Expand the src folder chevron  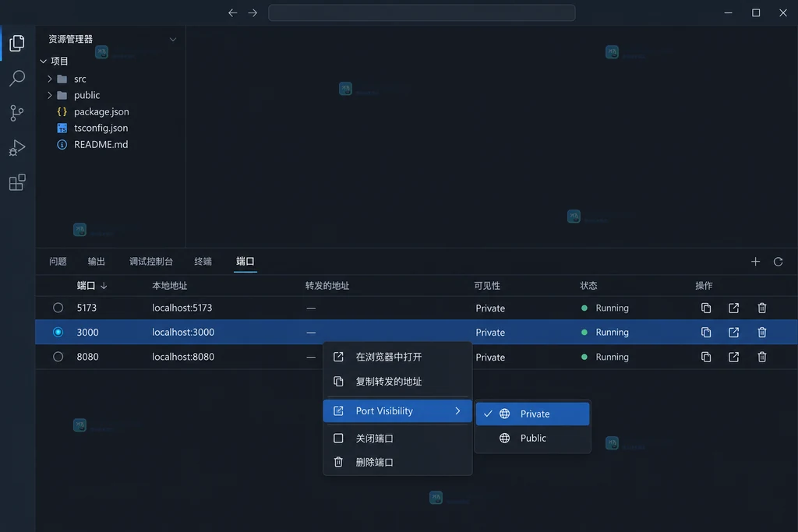point(49,79)
